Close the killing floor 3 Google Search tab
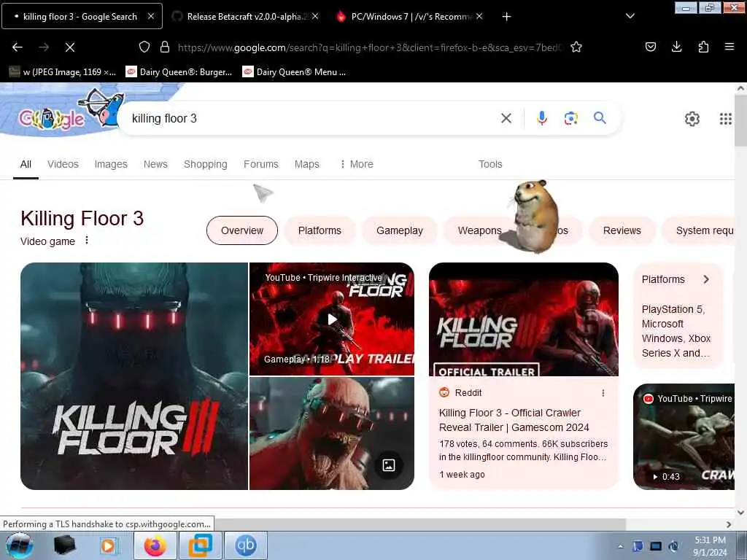The height and width of the screenshot is (560, 747). pyautogui.click(x=150, y=16)
